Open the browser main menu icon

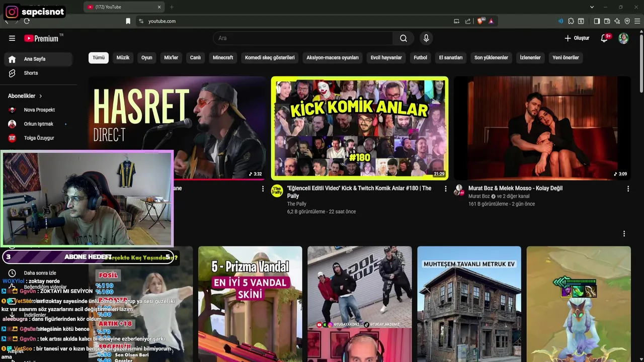(x=637, y=21)
